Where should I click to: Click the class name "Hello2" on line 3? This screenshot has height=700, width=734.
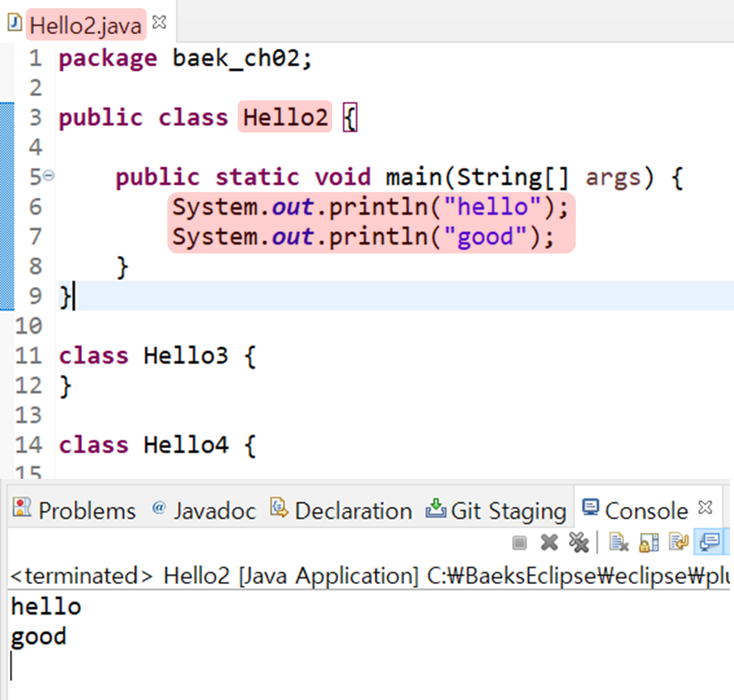pos(285,118)
